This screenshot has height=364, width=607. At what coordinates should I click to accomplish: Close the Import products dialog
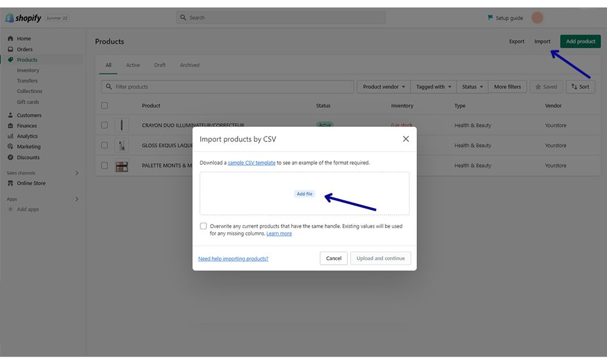pyautogui.click(x=405, y=139)
